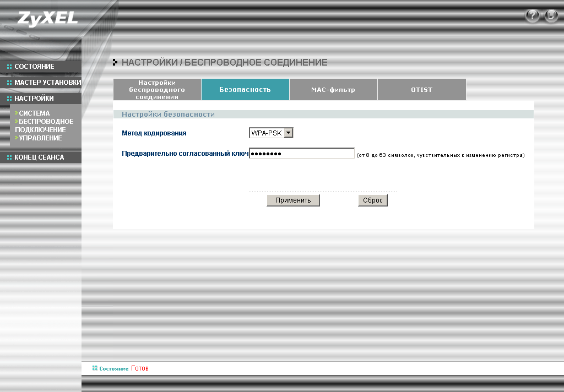The width and height of the screenshot is (564, 392).
Task: Switch to Настройки беспроводного соединения tab
Action: [157, 90]
